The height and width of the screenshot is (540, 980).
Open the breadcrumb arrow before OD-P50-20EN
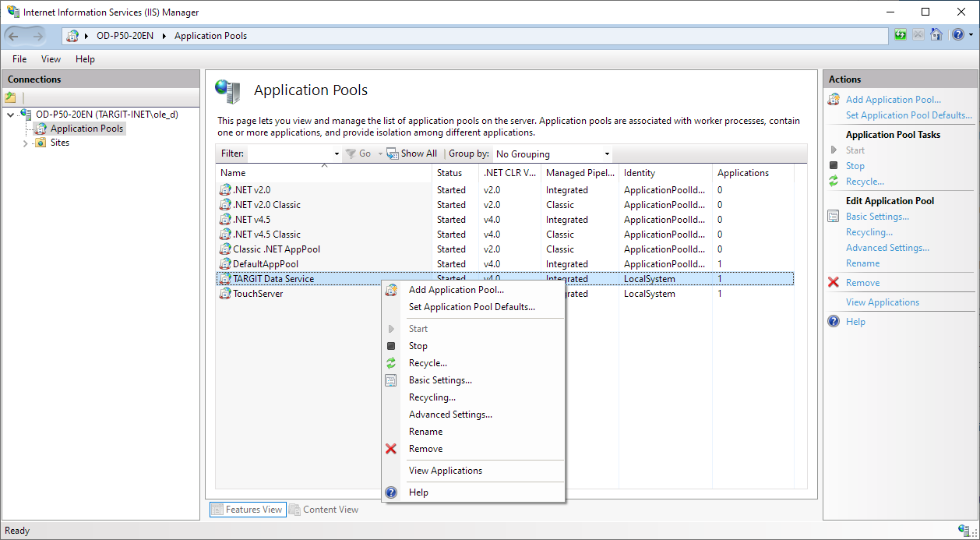coord(86,36)
